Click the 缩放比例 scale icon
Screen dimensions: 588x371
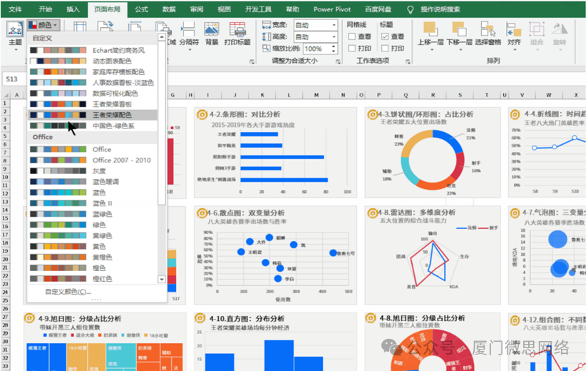(267, 48)
